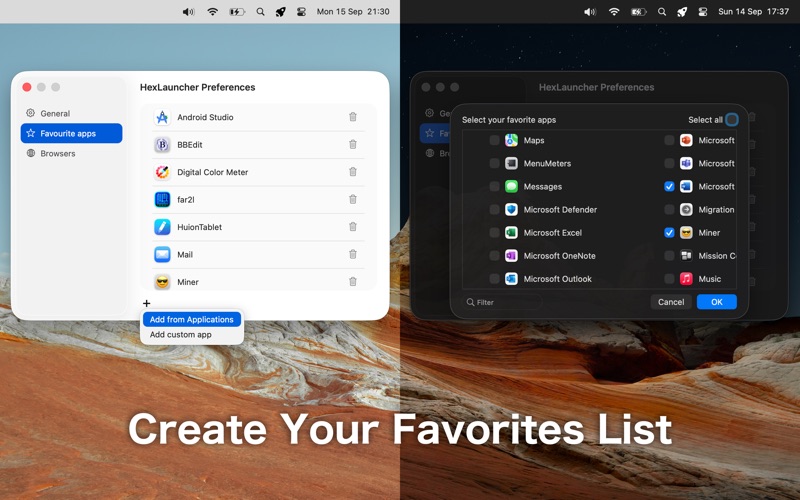Click the Microsoft Defender shield icon
The height and width of the screenshot is (500, 800).
[511, 210]
